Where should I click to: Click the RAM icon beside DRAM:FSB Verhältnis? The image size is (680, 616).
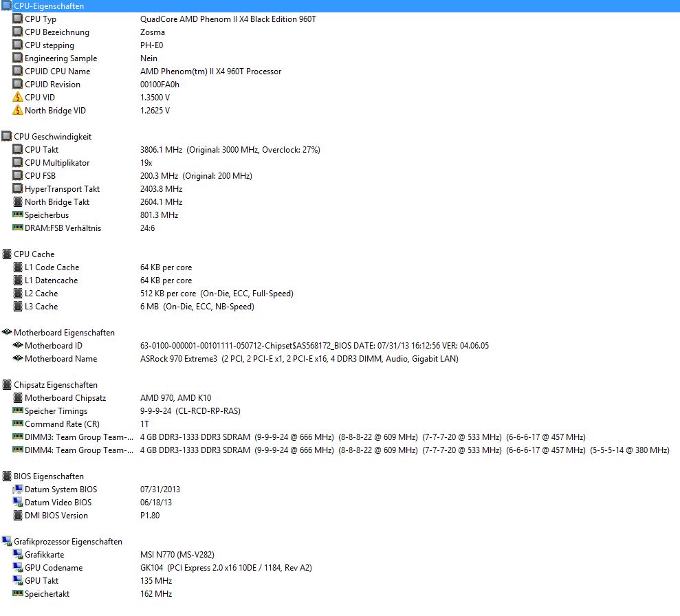[17, 227]
